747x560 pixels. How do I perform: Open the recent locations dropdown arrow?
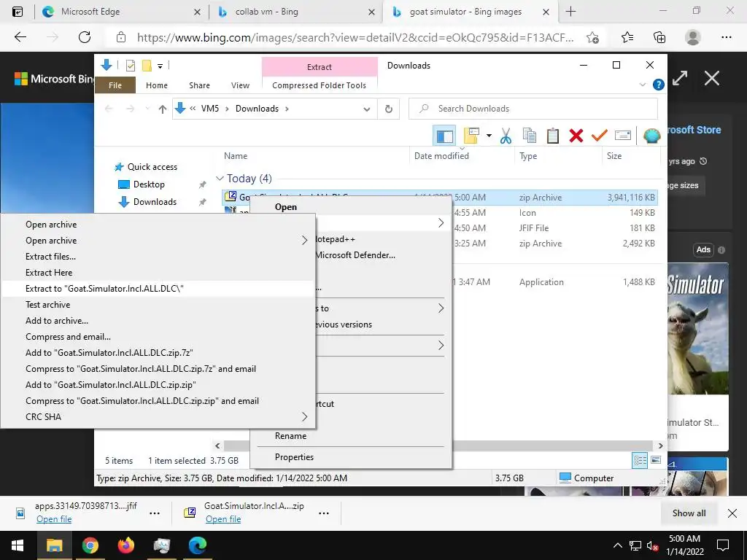click(x=147, y=109)
